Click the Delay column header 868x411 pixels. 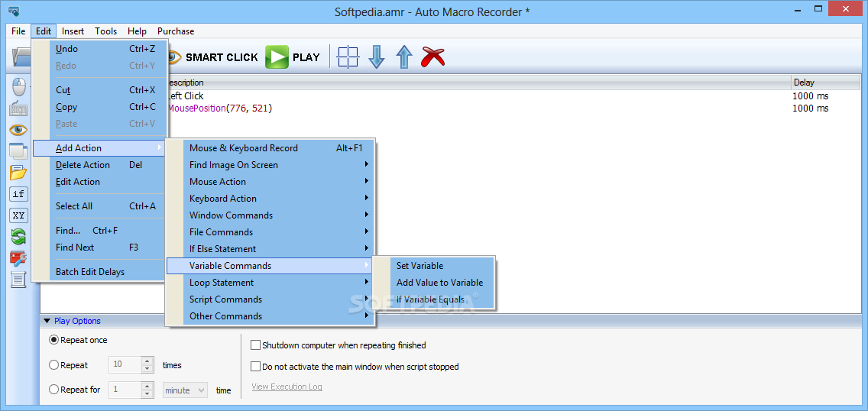[825, 83]
